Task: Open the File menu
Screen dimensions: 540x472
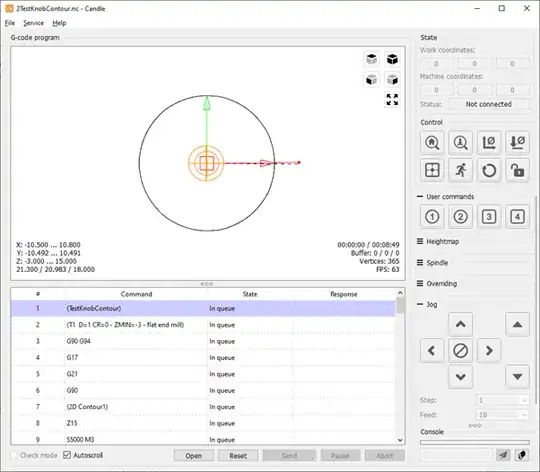Action: tap(10, 23)
